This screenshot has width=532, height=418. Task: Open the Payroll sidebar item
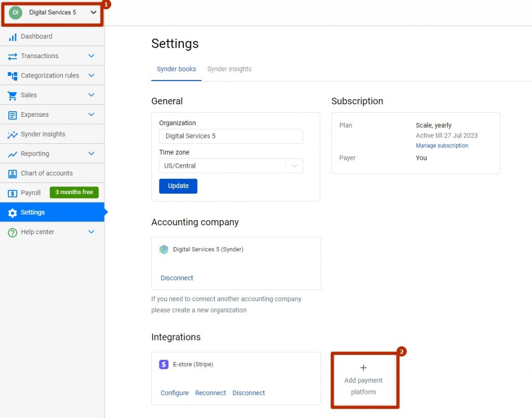(x=52, y=193)
